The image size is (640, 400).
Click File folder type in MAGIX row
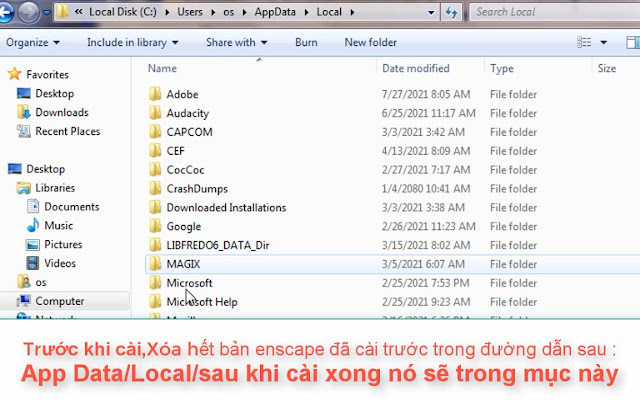(513, 264)
